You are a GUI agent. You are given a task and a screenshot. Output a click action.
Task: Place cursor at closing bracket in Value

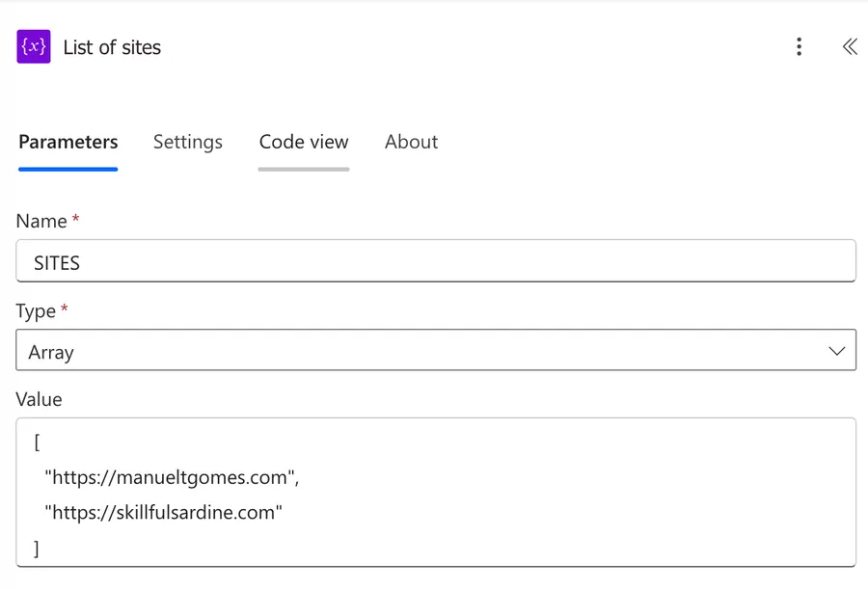[37, 549]
